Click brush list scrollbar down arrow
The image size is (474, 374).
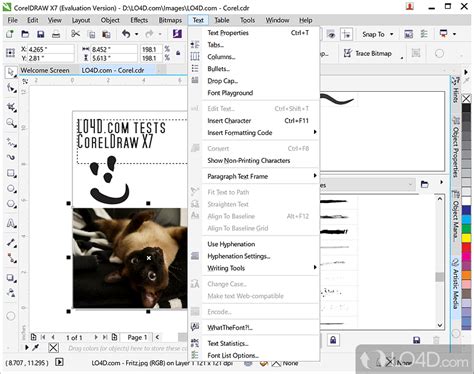(440, 325)
